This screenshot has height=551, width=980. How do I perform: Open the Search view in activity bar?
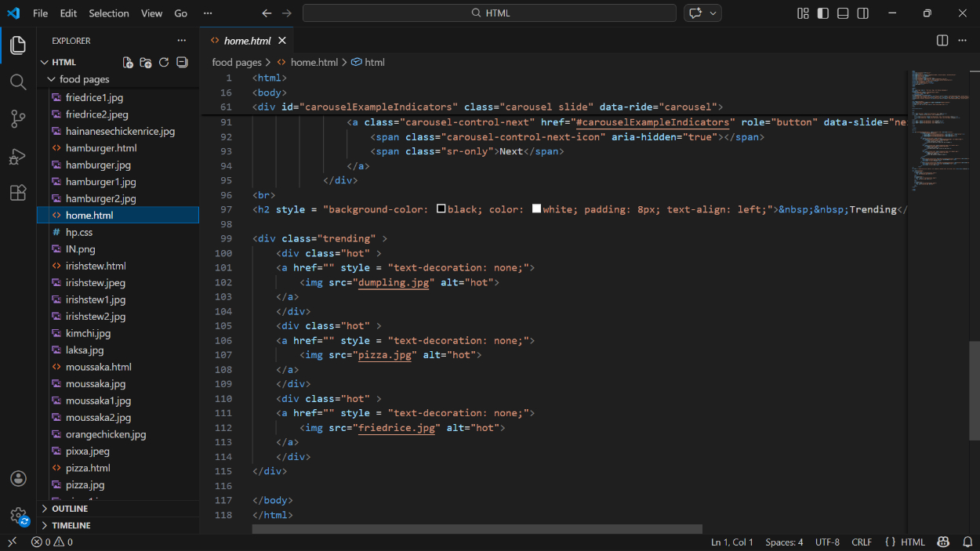pos(18,82)
